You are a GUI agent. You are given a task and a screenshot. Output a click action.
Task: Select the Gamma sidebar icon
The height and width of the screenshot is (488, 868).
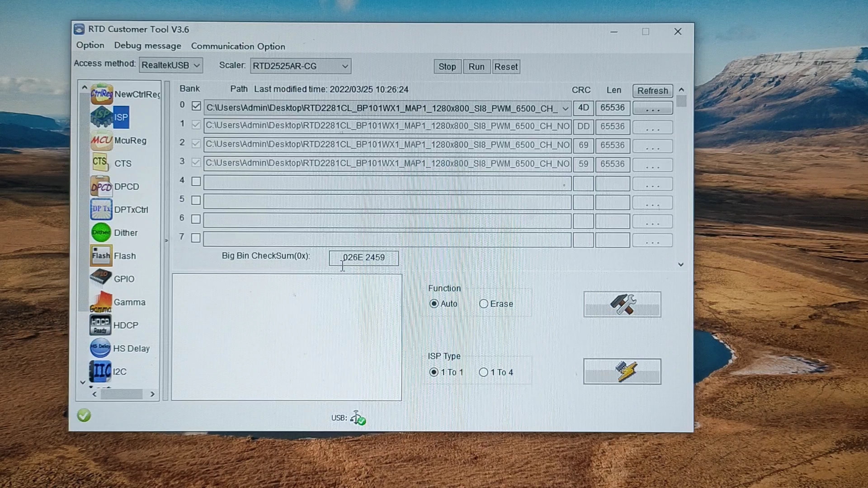coord(101,302)
